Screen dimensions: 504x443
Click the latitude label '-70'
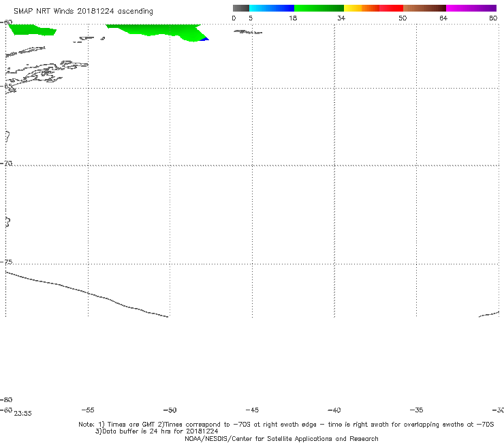6,163
